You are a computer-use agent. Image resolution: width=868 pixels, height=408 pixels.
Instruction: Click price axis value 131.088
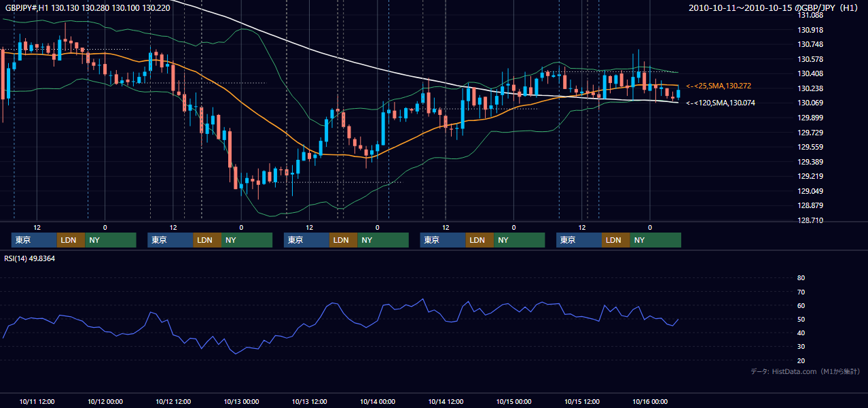(x=810, y=15)
